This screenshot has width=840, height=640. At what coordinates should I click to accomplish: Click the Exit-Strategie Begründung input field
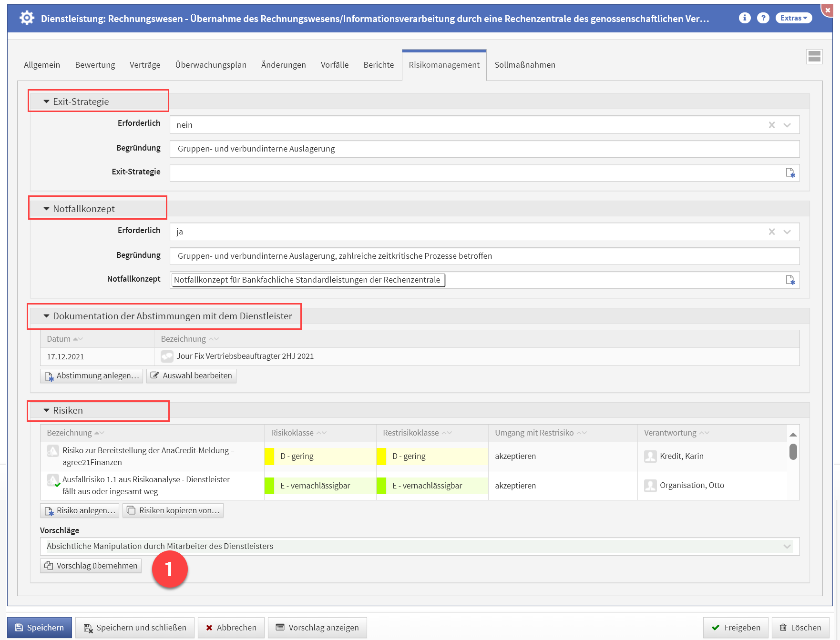485,149
